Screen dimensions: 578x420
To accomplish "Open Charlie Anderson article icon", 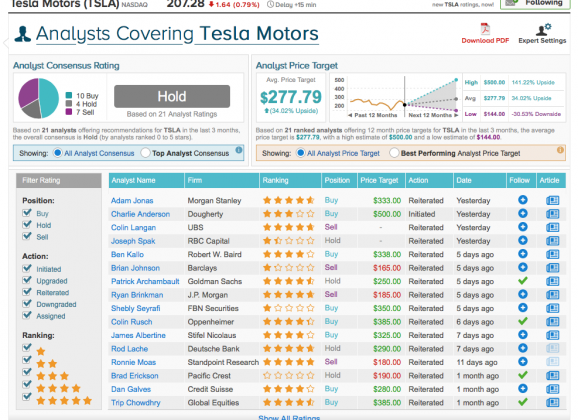I will click(x=552, y=214).
